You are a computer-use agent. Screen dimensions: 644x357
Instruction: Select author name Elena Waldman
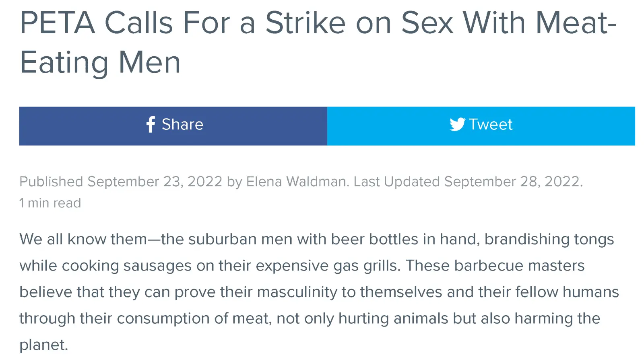coord(297,182)
